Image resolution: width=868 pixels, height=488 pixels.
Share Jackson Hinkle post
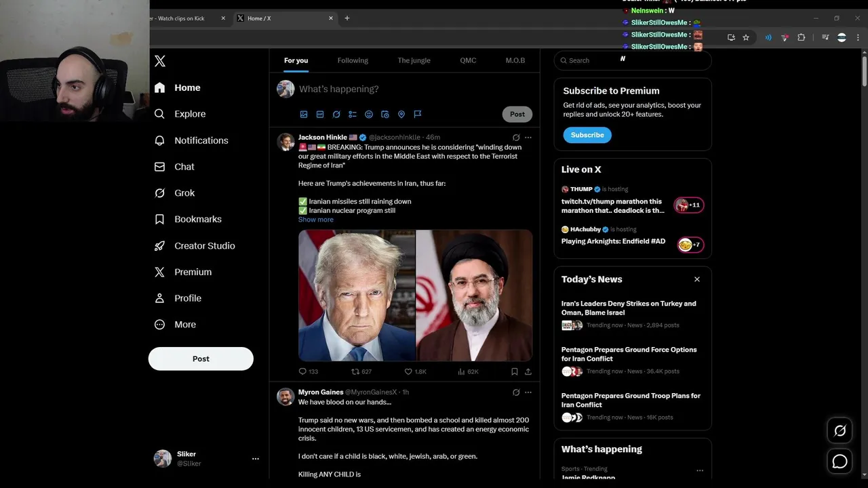click(x=528, y=371)
